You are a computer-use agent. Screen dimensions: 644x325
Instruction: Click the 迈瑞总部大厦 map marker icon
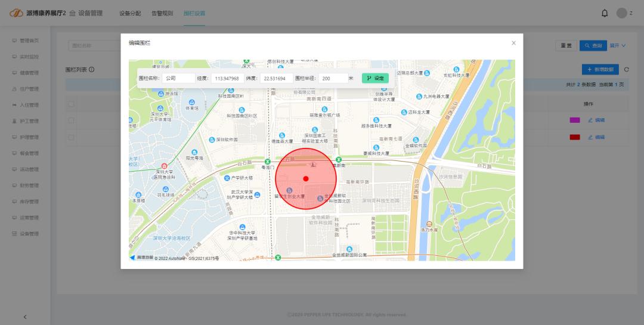(427, 73)
